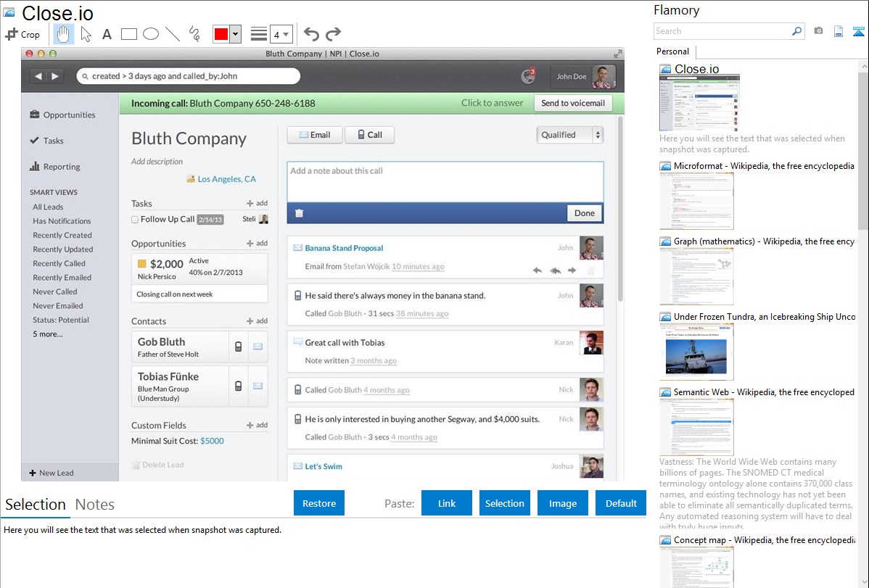Check the Follow Up Call task checkbox
The image size is (869, 588).
coord(135,220)
